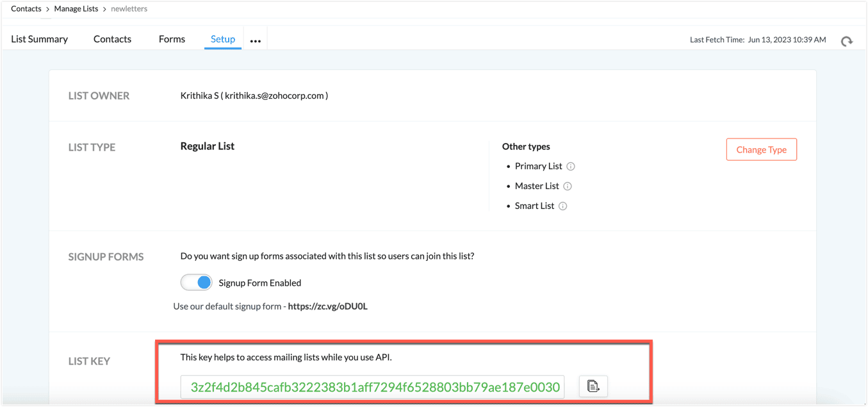The width and height of the screenshot is (868, 407).
Task: Disable the Signup Form Enabled toggle
Action: (x=196, y=282)
